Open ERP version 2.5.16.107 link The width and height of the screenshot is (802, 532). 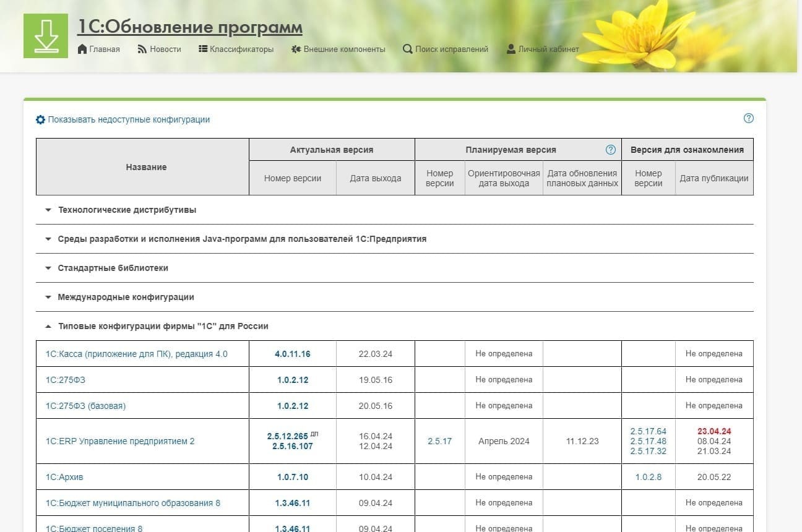pos(293,446)
